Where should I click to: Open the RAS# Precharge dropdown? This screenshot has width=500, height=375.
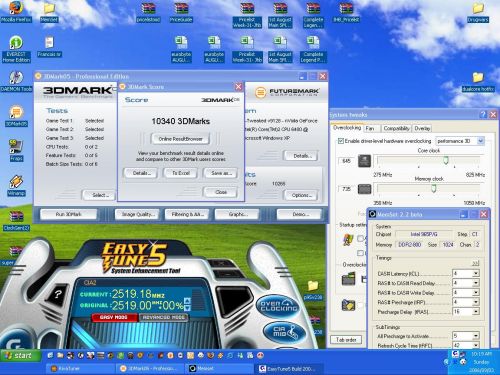476,302
